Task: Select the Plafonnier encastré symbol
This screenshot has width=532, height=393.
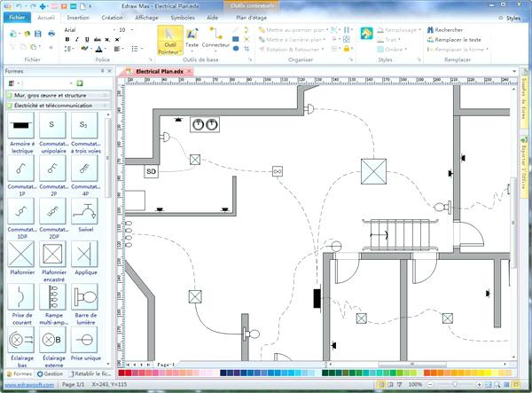Action: coord(52,254)
